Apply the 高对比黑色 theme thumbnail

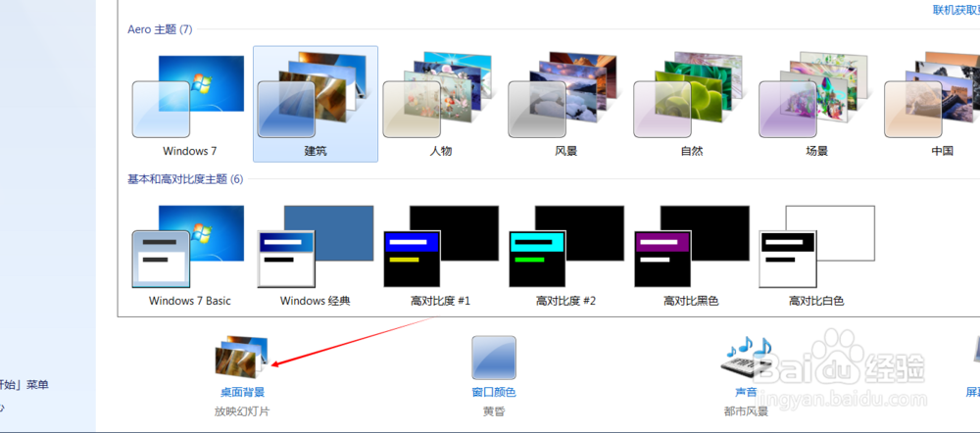pyautogui.click(x=692, y=246)
